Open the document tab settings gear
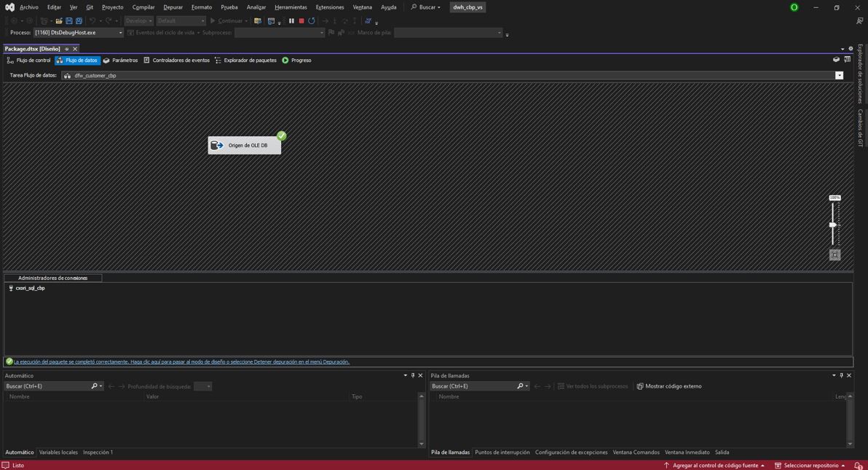The height and width of the screenshot is (470, 868). tap(851, 49)
